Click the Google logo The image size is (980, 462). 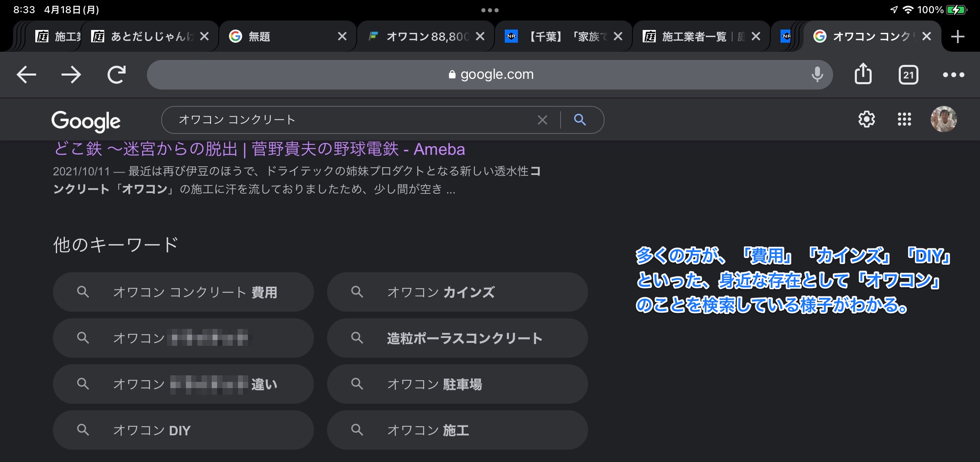click(86, 121)
